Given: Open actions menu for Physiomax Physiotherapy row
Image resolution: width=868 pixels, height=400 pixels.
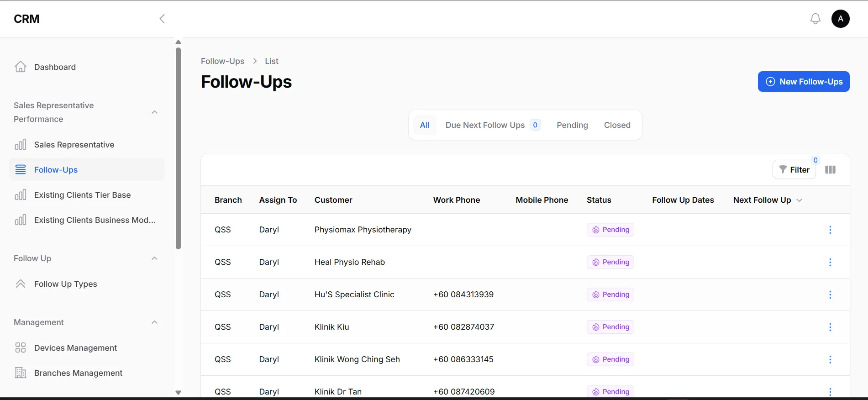Looking at the screenshot, I should click(x=830, y=230).
